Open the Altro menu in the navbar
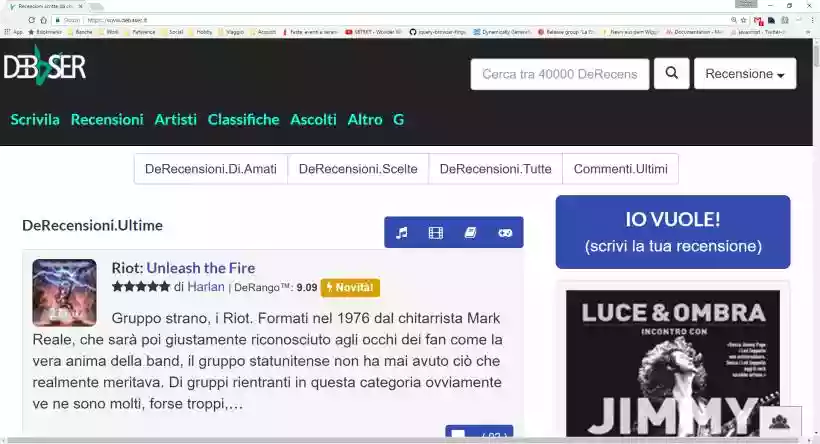Image resolution: width=820 pixels, height=444 pixels. 365,119
